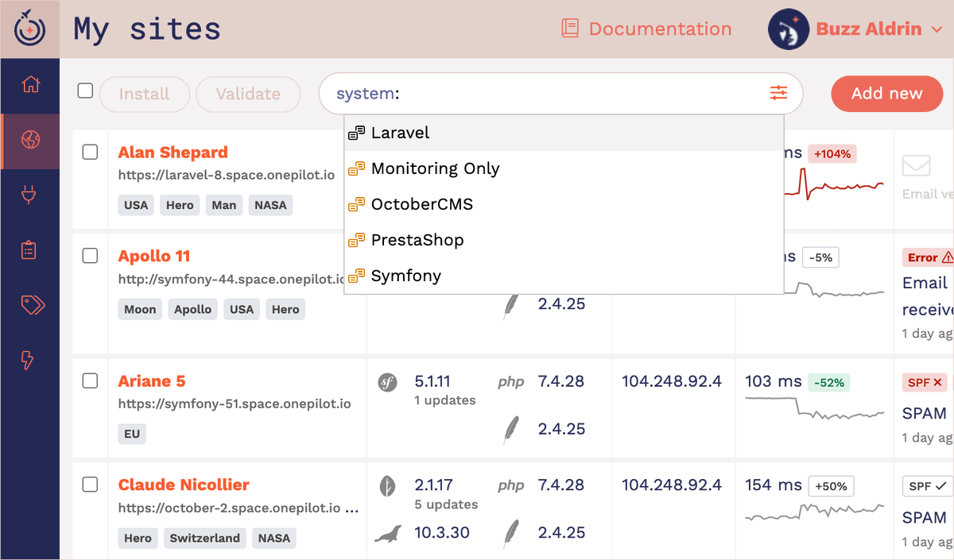Click the icon beside the Laravel suggestion
This screenshot has width=954, height=560.
tap(357, 133)
